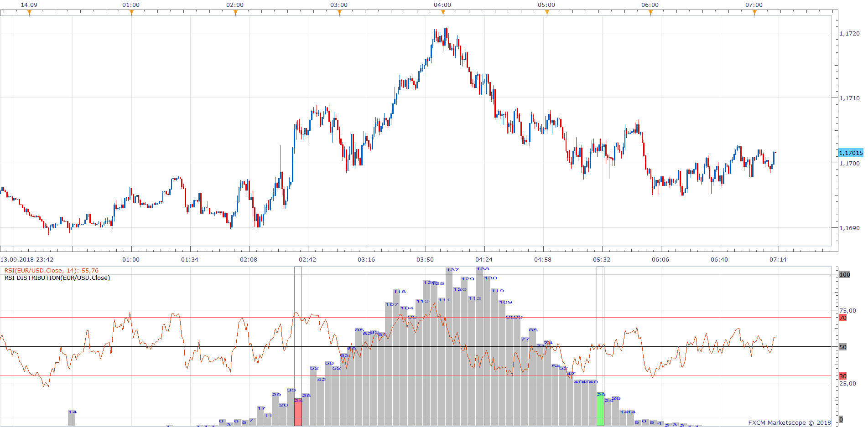Click the histogram bar labeled 42
This screenshot has height=427, width=868.
tap(321, 402)
